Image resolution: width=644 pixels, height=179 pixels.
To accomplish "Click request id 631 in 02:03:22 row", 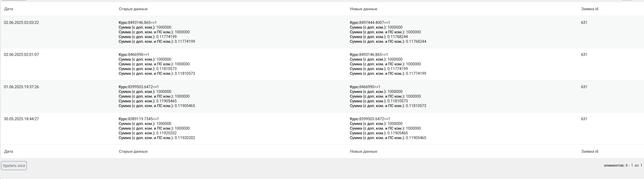I will 584,23.
